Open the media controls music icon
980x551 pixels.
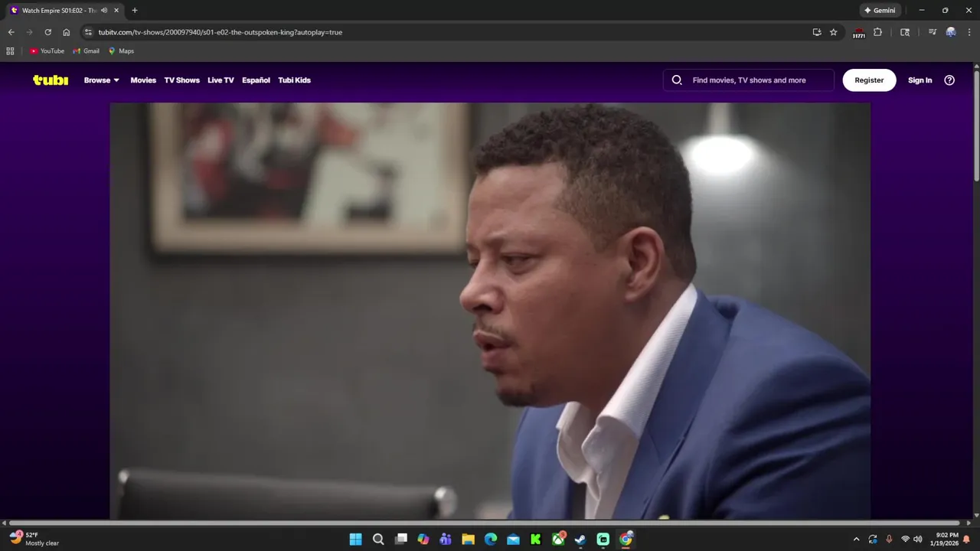coord(932,32)
